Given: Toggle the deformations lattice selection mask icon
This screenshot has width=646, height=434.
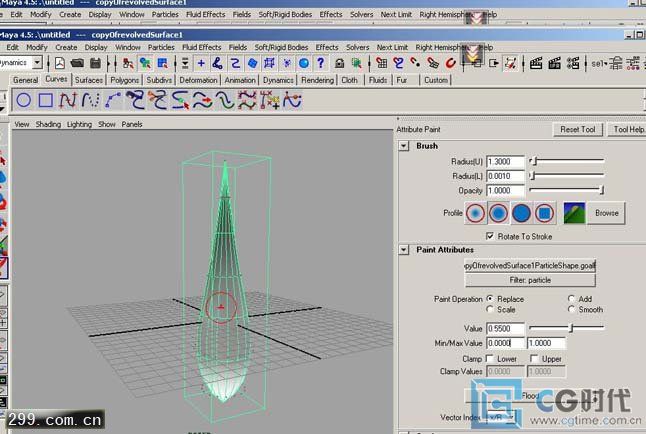Looking at the screenshot, I should coord(269,63).
